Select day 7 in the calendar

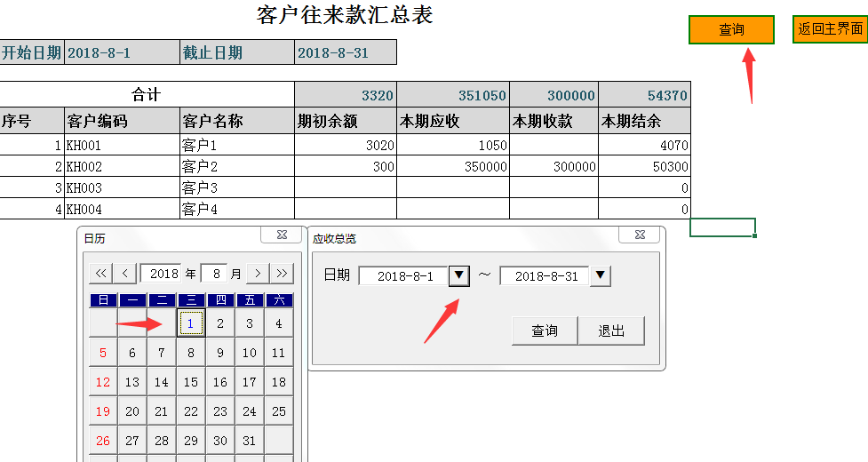pos(162,353)
